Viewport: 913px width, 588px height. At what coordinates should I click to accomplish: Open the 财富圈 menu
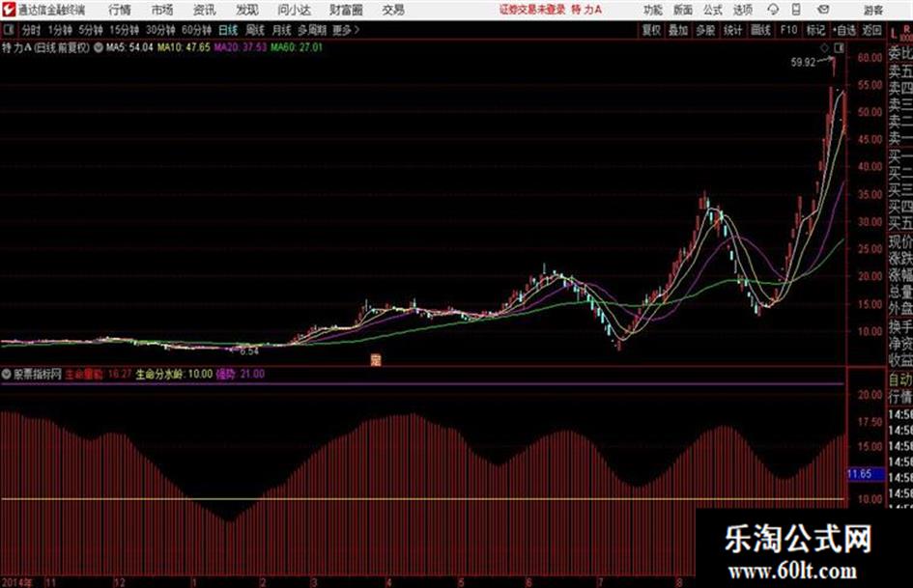tap(346, 10)
